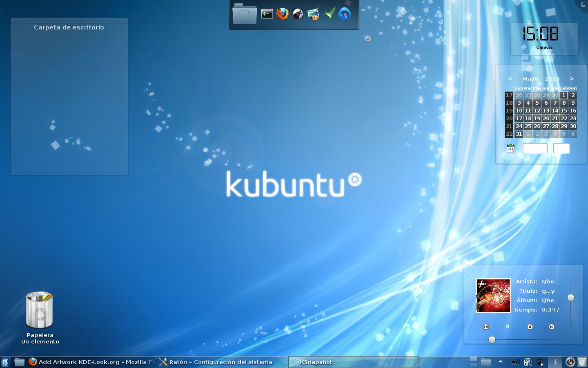This screenshot has height=368, width=588.
Task: Open the KDE kickoff menu launcher
Action: [x=5, y=362]
